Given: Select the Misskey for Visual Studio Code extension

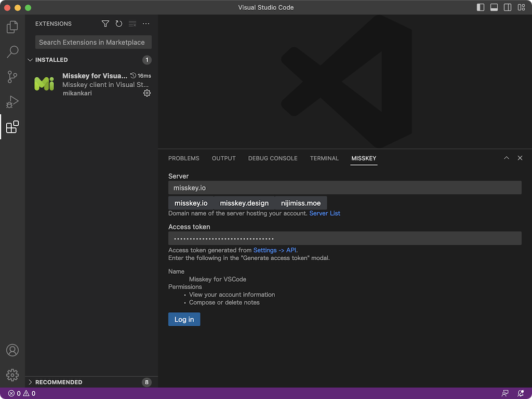Looking at the screenshot, I should click(x=91, y=84).
